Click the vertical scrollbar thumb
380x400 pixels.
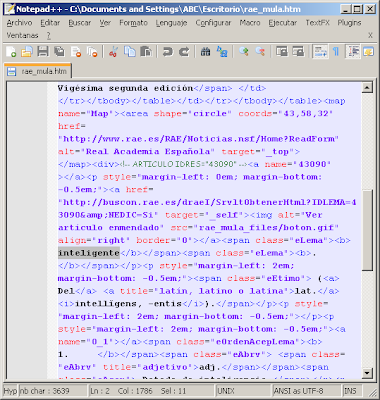point(367,231)
